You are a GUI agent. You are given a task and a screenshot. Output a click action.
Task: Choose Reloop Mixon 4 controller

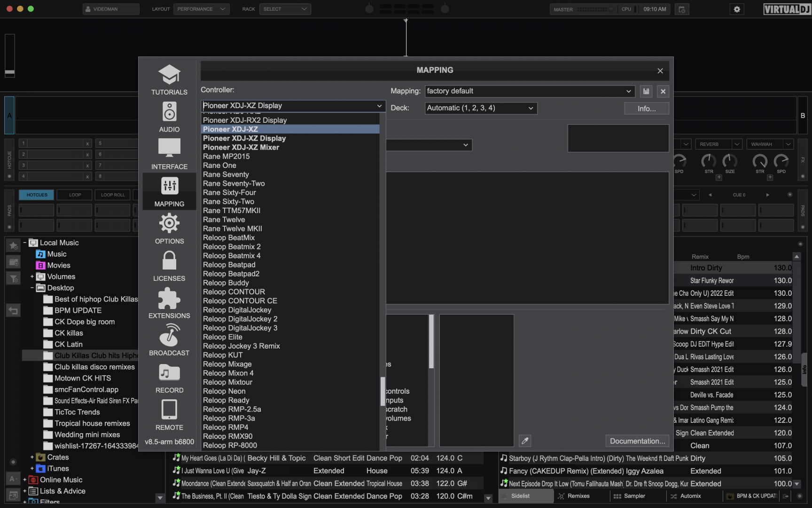[x=290, y=373]
